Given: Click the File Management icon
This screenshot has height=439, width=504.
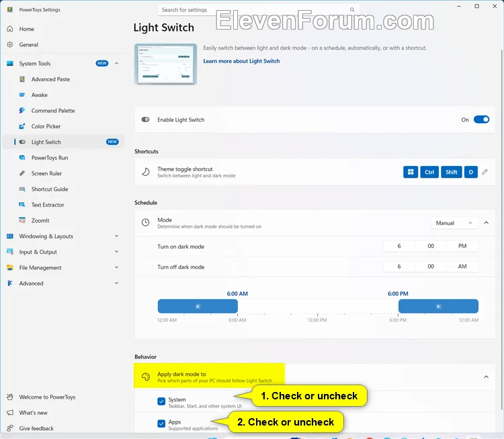Looking at the screenshot, I should pos(10,268).
